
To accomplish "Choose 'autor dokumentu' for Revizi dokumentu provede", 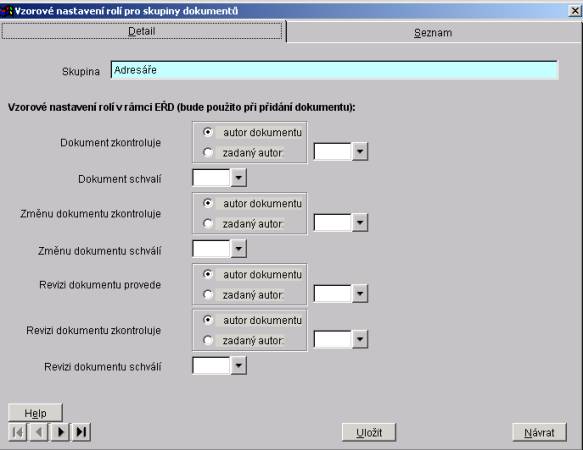I will point(208,274).
